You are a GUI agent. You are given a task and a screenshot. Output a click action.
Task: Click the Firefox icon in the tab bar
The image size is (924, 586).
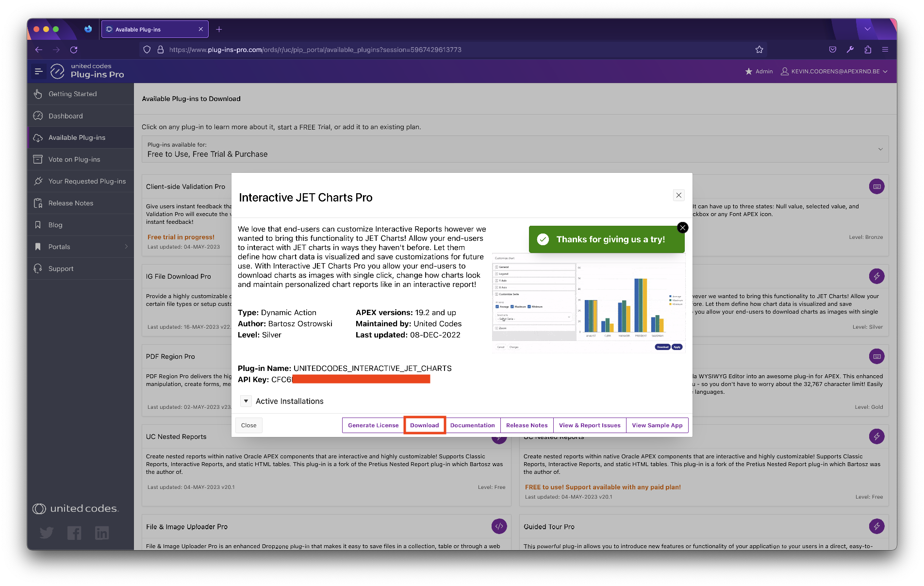[x=88, y=29]
